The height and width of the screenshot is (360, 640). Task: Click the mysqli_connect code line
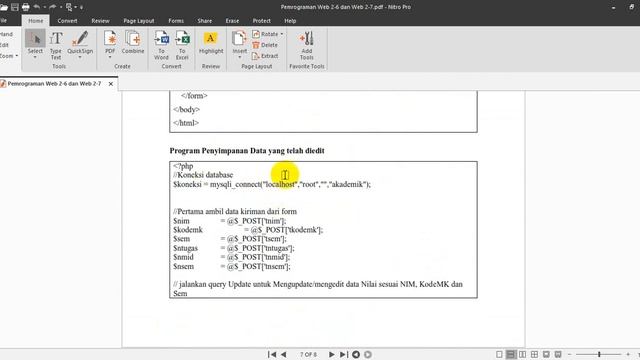(272, 184)
